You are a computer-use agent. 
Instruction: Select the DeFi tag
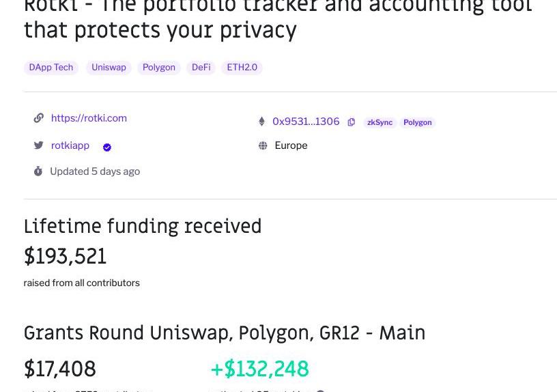point(201,68)
